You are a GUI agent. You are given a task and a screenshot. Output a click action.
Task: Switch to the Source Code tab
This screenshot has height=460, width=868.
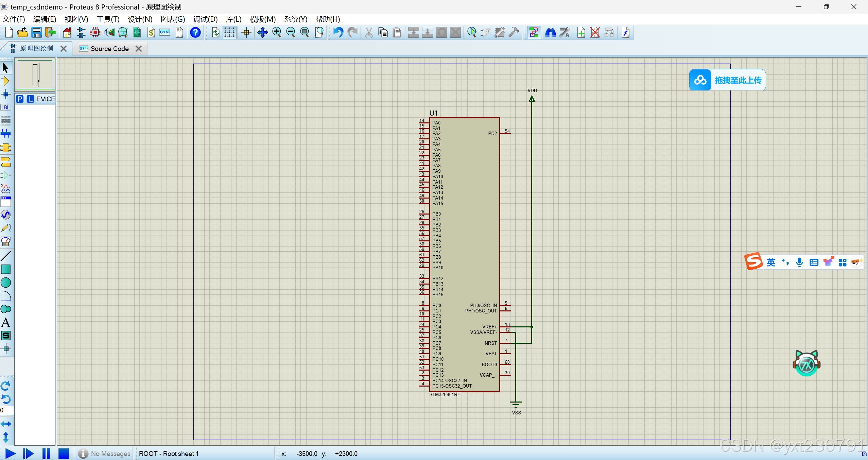point(109,49)
